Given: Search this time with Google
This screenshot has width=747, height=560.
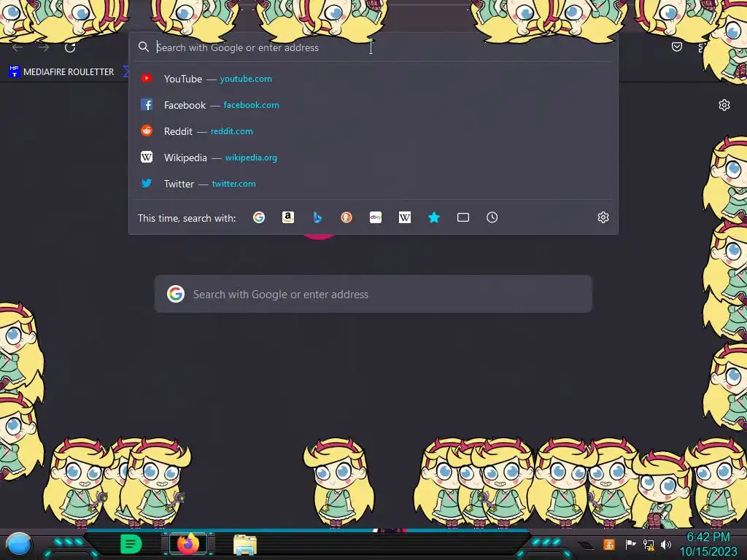Looking at the screenshot, I should pos(259,217).
